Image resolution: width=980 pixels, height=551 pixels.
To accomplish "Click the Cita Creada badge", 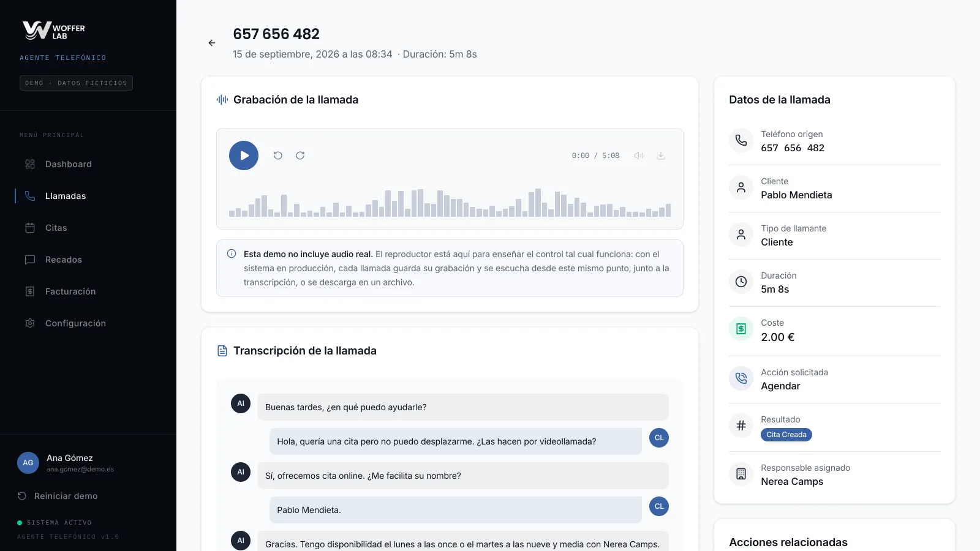I will [x=786, y=435].
